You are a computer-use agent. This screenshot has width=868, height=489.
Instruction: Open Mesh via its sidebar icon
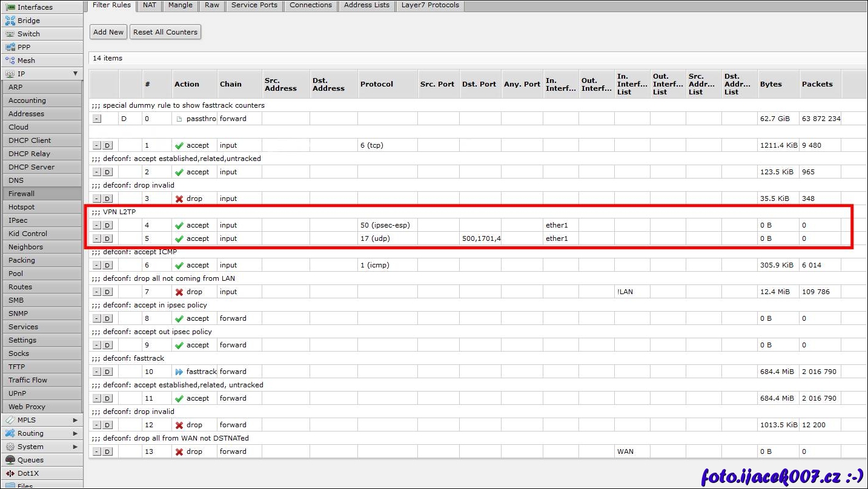click(10, 61)
